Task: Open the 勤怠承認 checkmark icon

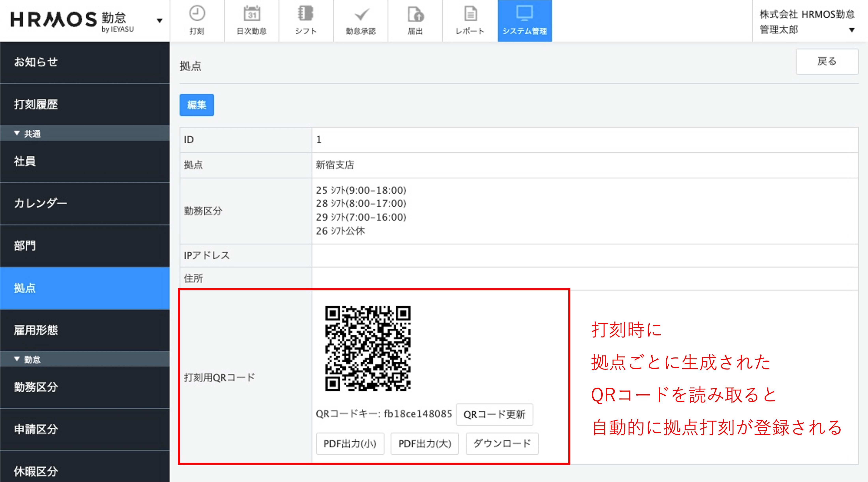Action: click(x=361, y=21)
